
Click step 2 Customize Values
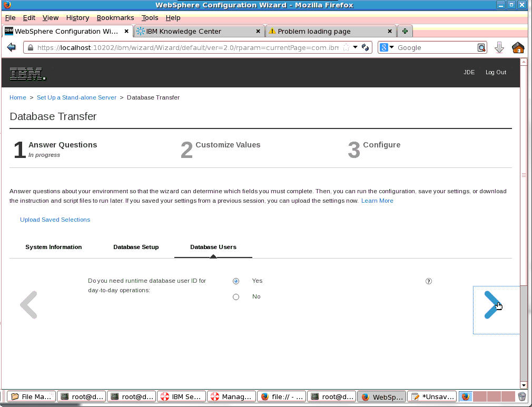point(221,149)
